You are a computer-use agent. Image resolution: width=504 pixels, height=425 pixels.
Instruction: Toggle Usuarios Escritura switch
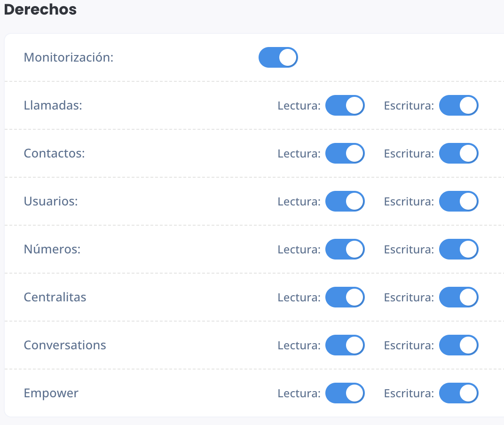click(x=459, y=201)
